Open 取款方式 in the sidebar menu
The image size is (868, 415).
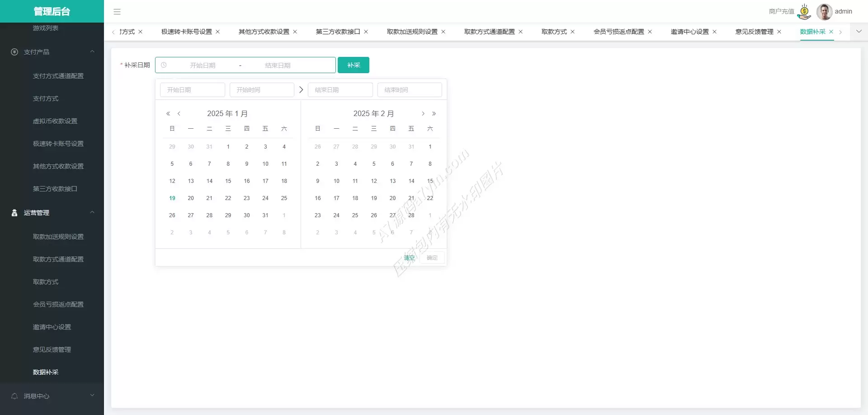point(46,282)
